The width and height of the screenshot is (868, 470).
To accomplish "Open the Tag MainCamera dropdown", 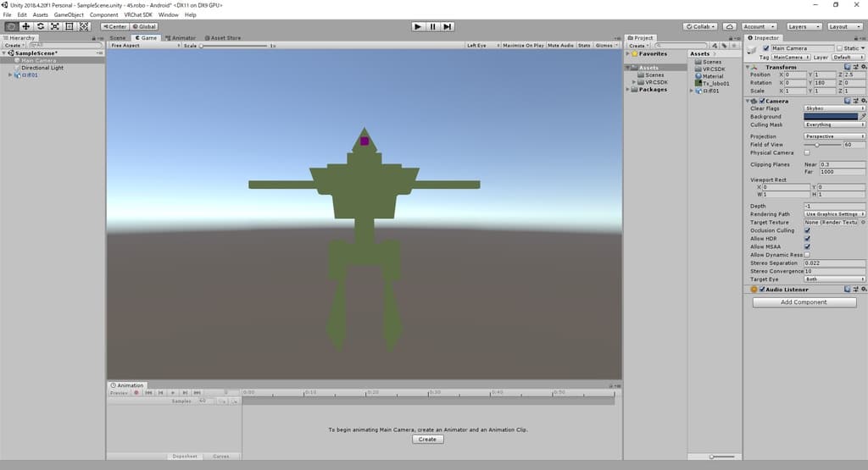I will click(791, 58).
